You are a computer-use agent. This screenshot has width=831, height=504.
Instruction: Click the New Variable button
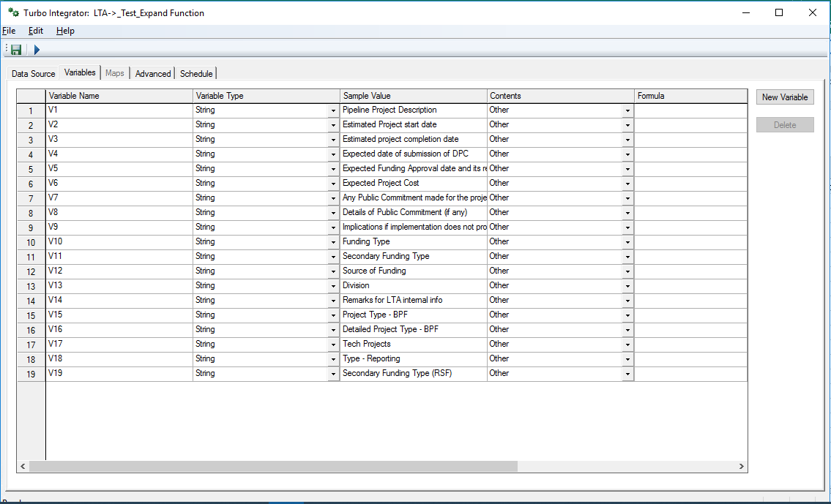(784, 97)
